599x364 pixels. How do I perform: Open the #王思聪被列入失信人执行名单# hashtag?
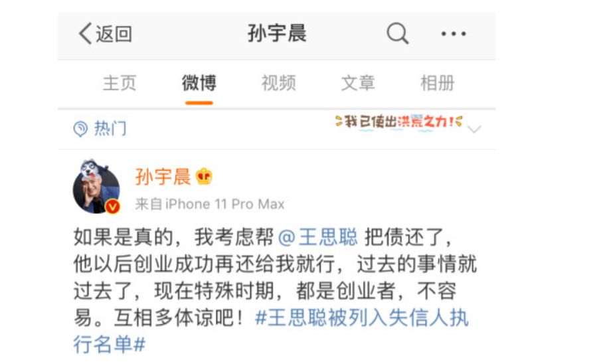coord(271,331)
